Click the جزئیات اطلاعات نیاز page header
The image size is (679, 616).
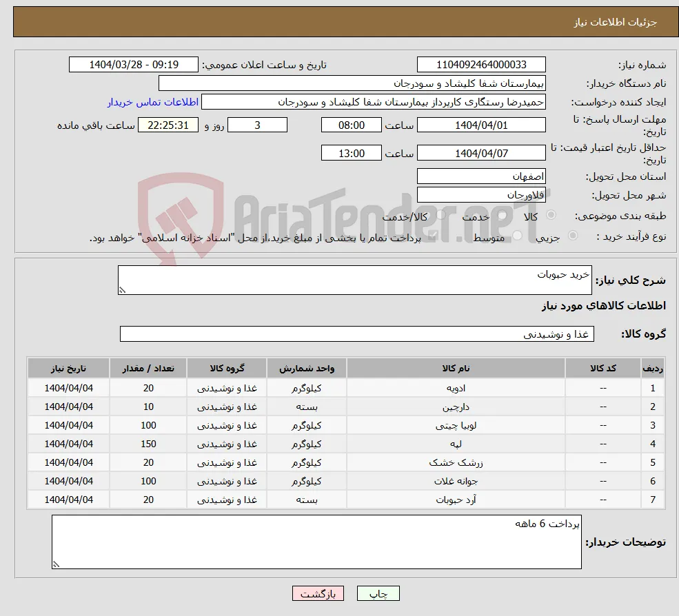[616, 22]
